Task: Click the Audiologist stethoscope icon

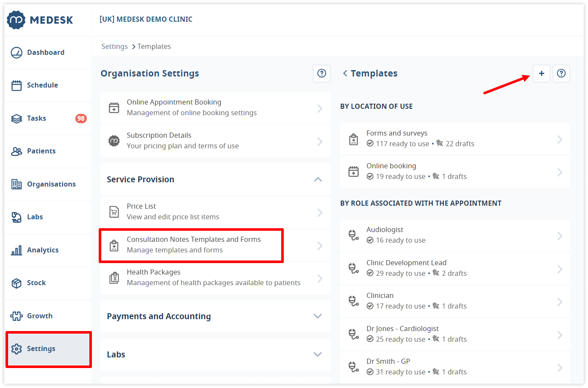Action: click(354, 235)
